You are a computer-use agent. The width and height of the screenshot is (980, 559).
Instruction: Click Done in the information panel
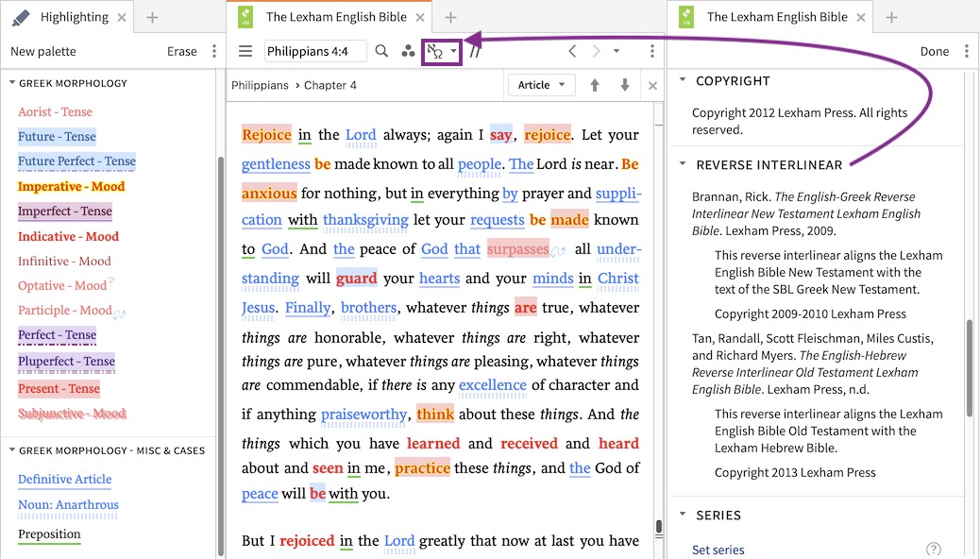(x=935, y=51)
